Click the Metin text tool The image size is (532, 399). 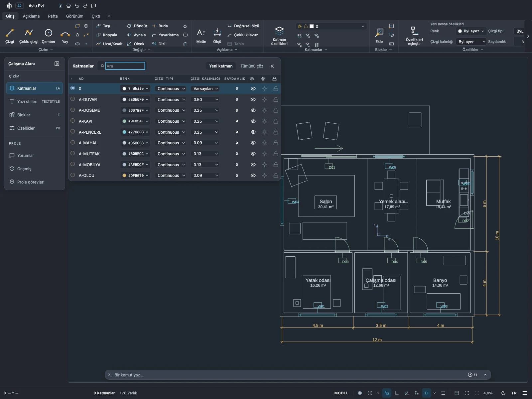coord(201,36)
